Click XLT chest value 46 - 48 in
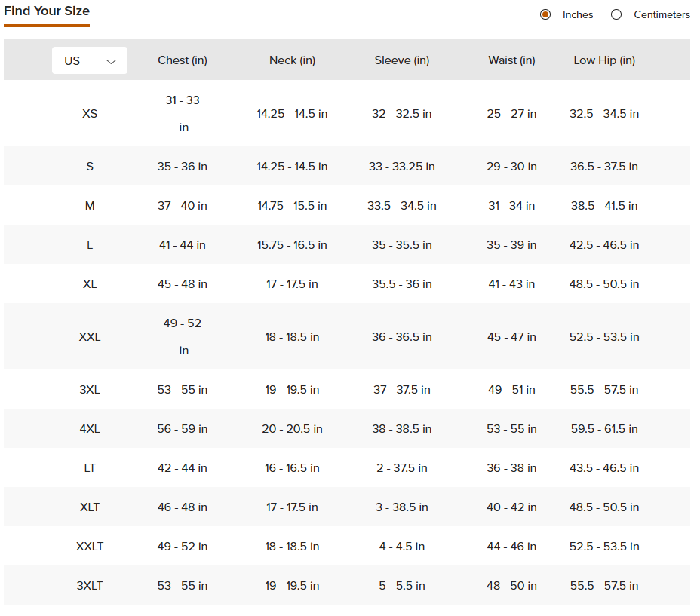Screen dimensions: 700x616 coord(183,507)
